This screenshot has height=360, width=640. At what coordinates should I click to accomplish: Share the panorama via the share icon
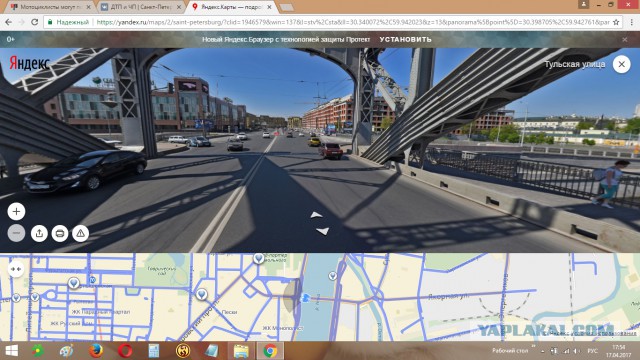[x=39, y=233]
